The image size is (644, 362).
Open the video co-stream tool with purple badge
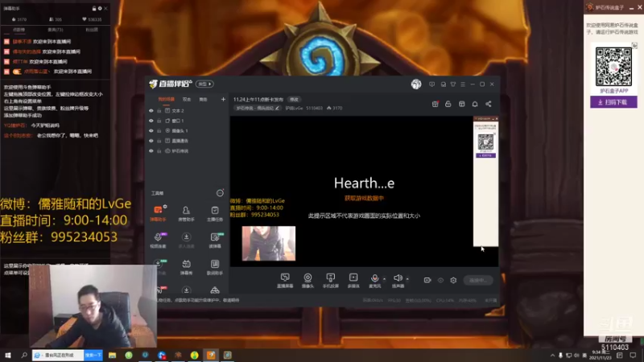158,240
